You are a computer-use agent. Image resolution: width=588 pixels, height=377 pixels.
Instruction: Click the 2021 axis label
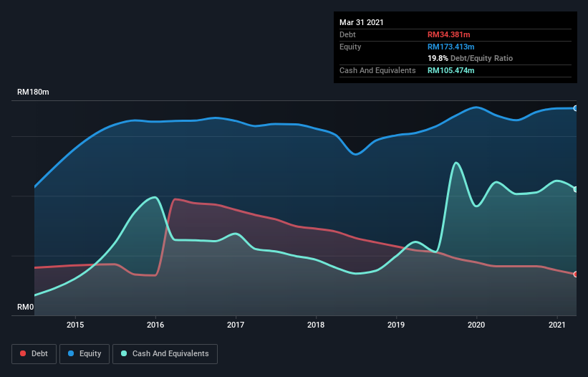(x=557, y=325)
